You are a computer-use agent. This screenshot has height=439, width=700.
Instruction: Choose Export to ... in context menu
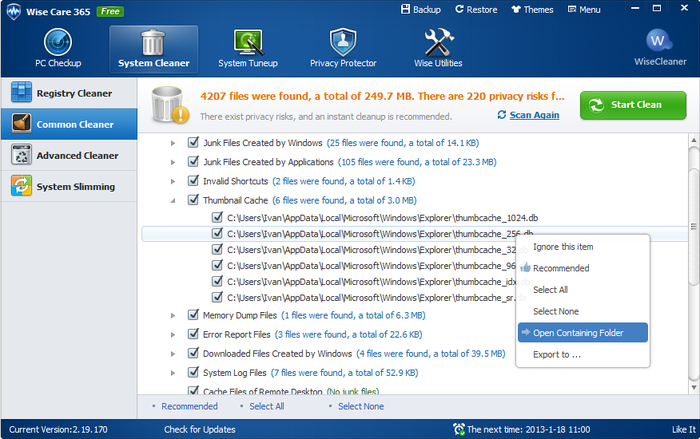(583, 355)
